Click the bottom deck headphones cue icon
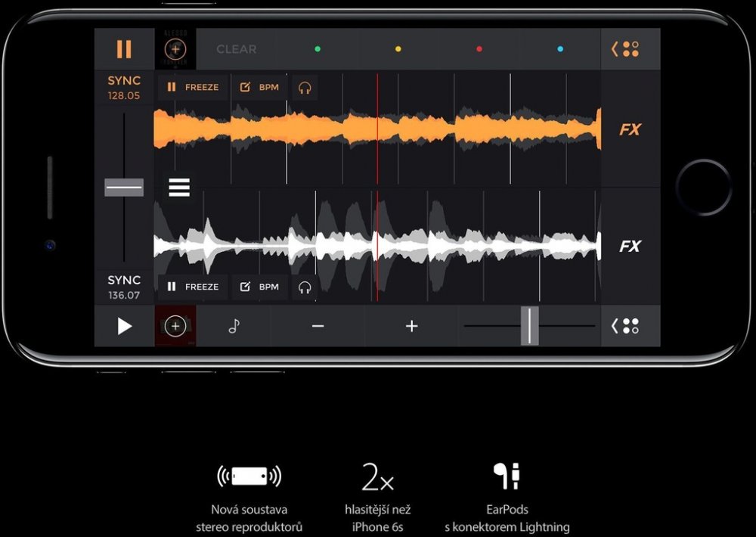The width and height of the screenshot is (756, 537). [305, 287]
